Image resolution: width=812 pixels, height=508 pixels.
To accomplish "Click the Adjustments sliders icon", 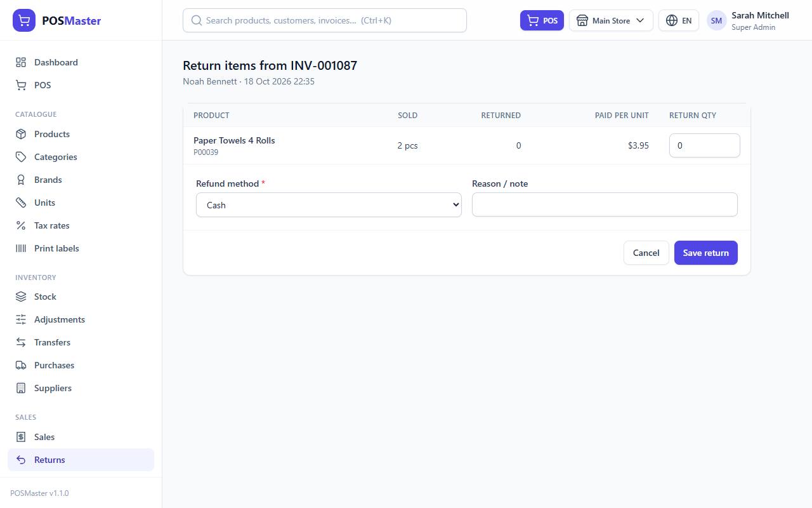I will pos(21,319).
